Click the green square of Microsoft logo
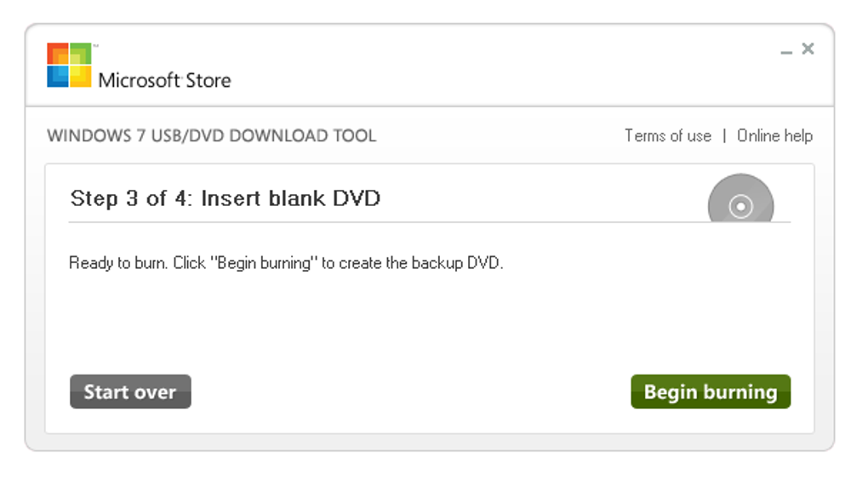The image size is (868, 493). [79, 54]
